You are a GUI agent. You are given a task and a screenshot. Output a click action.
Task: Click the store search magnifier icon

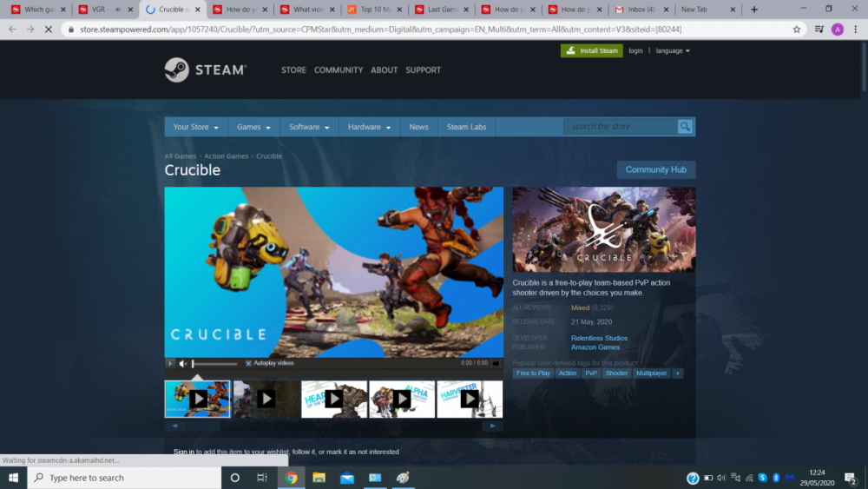[x=685, y=126]
